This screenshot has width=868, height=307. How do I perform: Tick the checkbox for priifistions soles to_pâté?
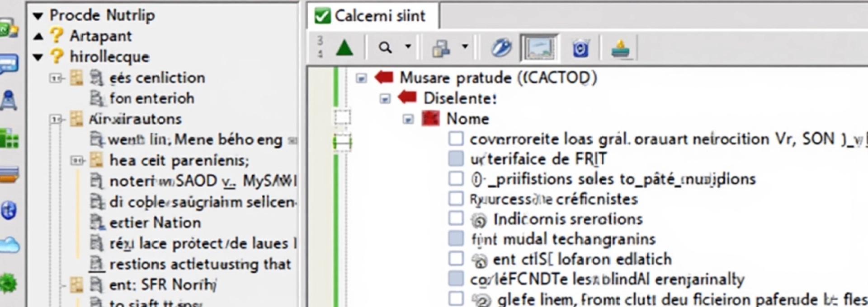[x=456, y=178]
